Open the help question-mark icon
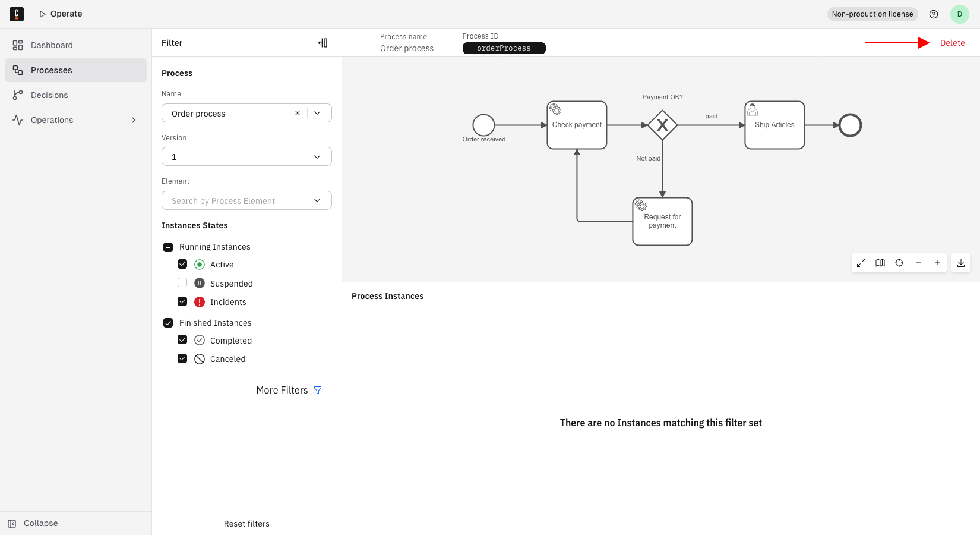The width and height of the screenshot is (980, 535). click(x=934, y=14)
